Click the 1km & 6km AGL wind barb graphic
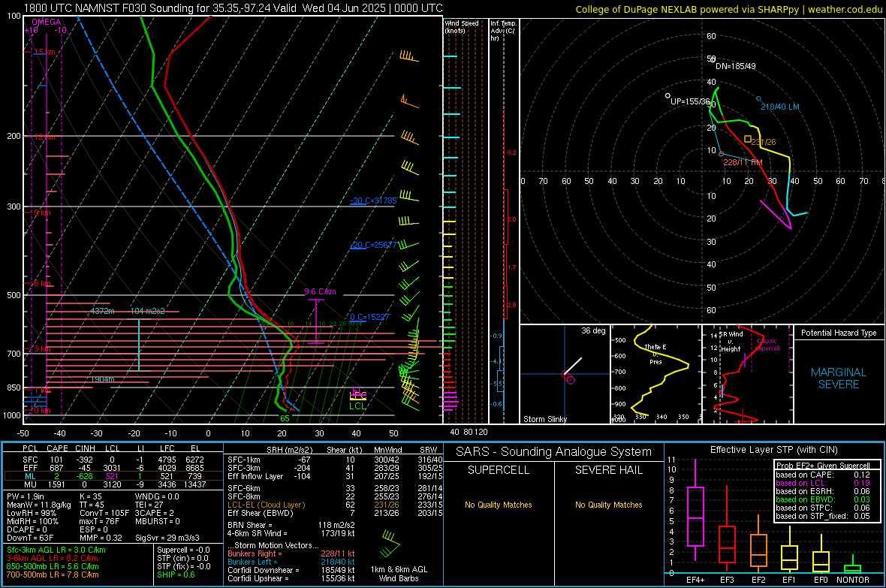 coord(390,543)
